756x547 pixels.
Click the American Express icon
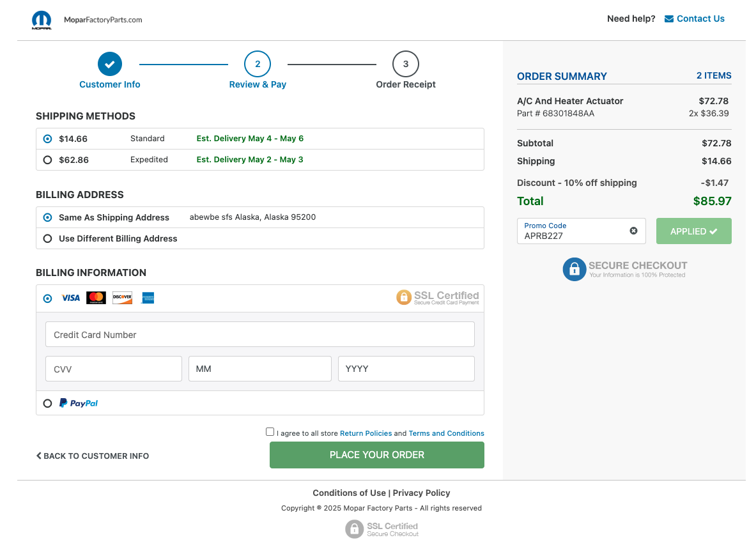pos(147,298)
